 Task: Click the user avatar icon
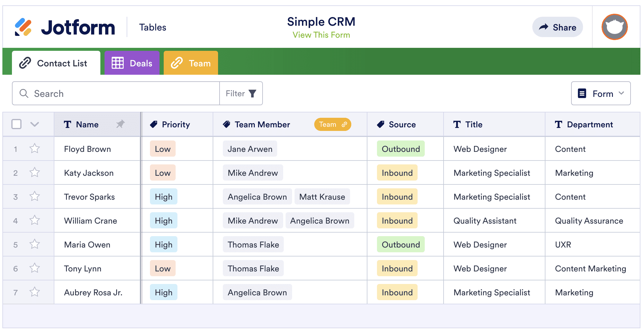(x=614, y=27)
